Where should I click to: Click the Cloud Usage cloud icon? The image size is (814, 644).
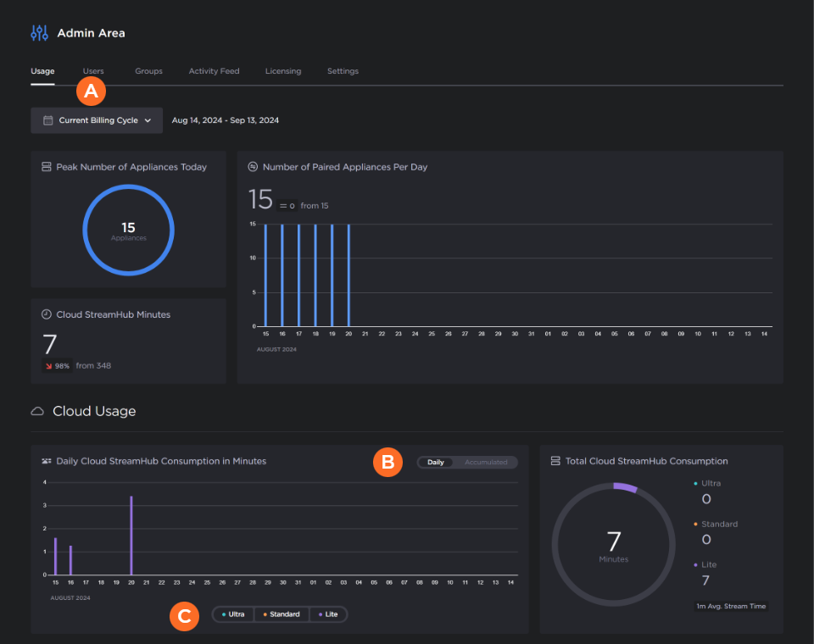(37, 412)
